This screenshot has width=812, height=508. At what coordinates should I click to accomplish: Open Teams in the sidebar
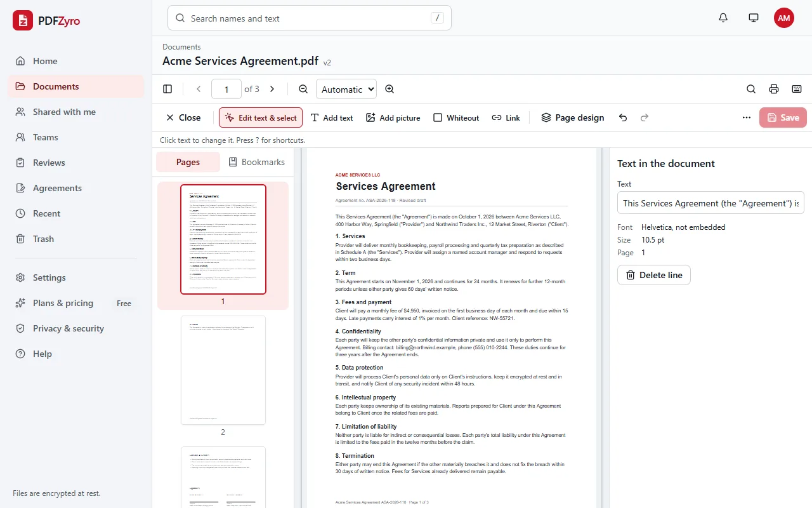pyautogui.click(x=76, y=137)
